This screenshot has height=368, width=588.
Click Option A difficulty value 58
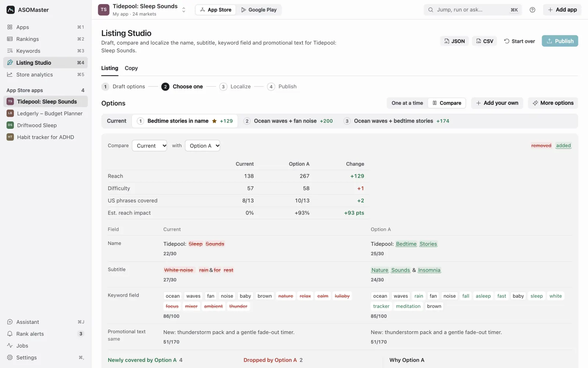(x=306, y=188)
